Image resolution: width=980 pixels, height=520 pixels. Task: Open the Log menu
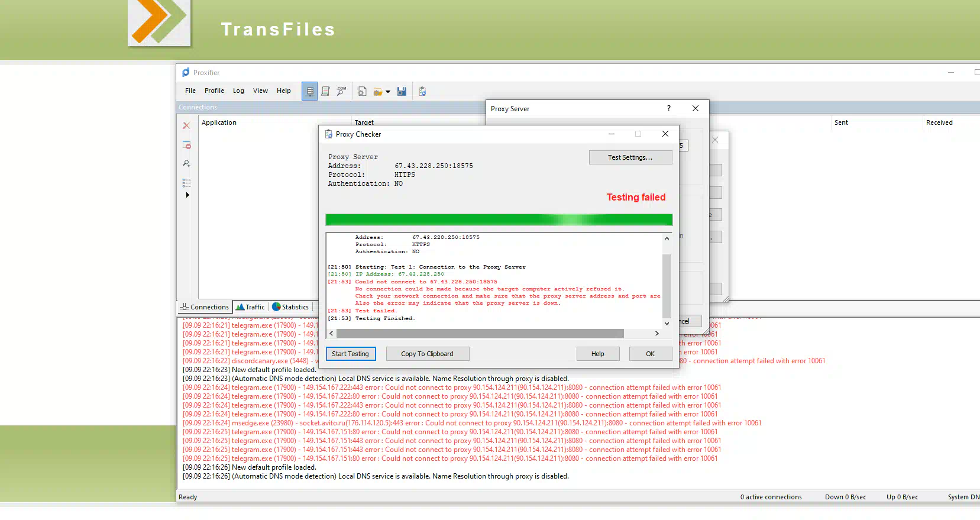point(238,91)
